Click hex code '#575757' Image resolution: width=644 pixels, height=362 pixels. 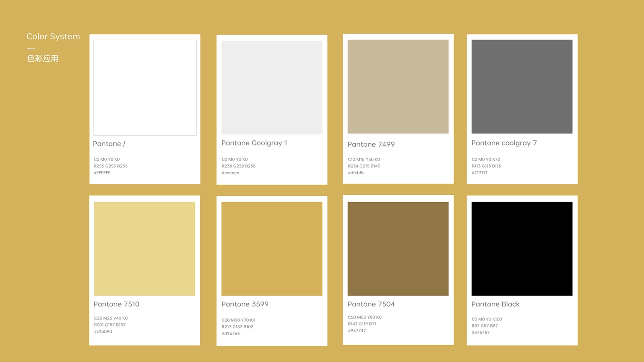point(481,333)
